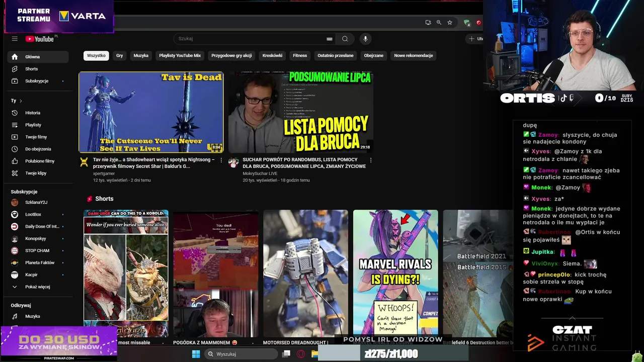Open the on-screen keyboard icon in search box
This screenshot has height=362, width=644.
(330, 39)
